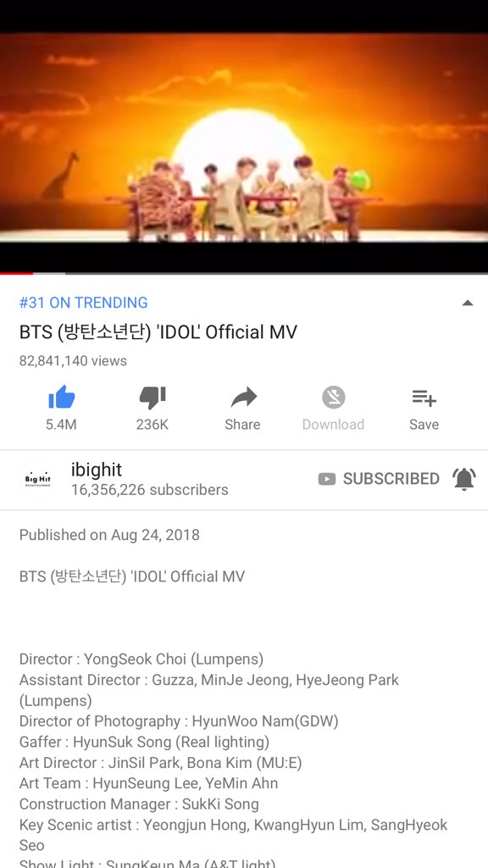Tap the Share arrow icon
488x868 pixels.
click(x=243, y=397)
